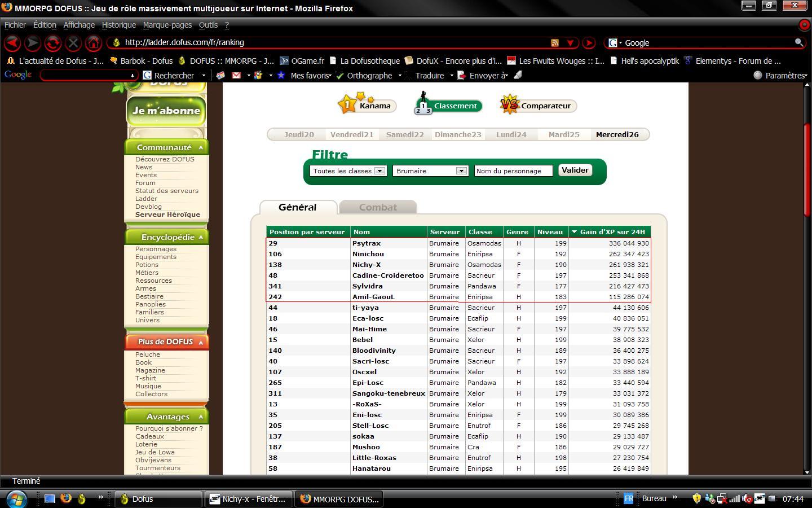Click the Show Desktop quick launch icon
The image size is (812, 508).
point(50,498)
